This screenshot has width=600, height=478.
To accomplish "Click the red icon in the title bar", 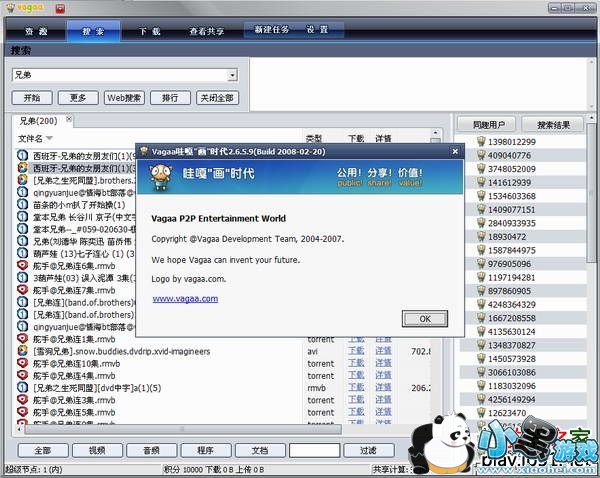I will 60,8.
